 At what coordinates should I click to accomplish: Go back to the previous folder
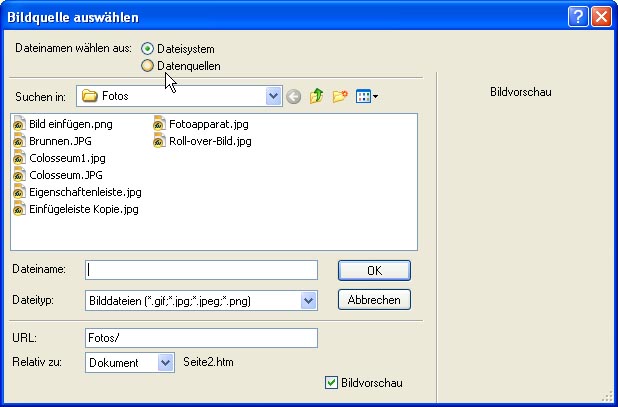[294, 96]
